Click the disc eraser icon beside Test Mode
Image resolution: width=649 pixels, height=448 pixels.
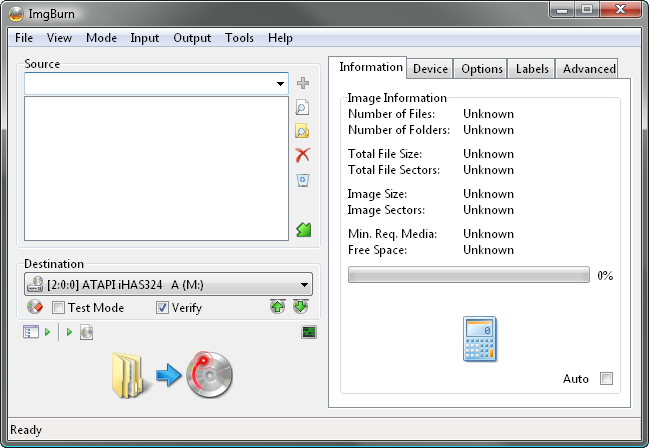click(x=35, y=307)
